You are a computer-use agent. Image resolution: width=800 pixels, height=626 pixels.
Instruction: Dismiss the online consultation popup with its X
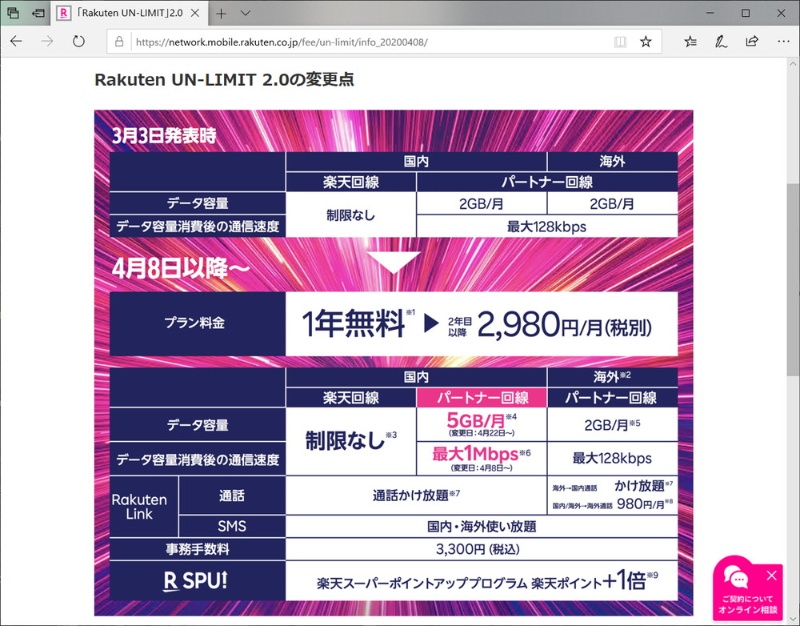point(771,575)
